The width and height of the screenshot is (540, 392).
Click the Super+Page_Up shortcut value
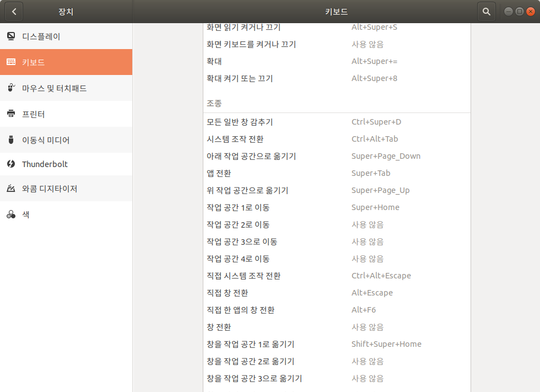380,191
